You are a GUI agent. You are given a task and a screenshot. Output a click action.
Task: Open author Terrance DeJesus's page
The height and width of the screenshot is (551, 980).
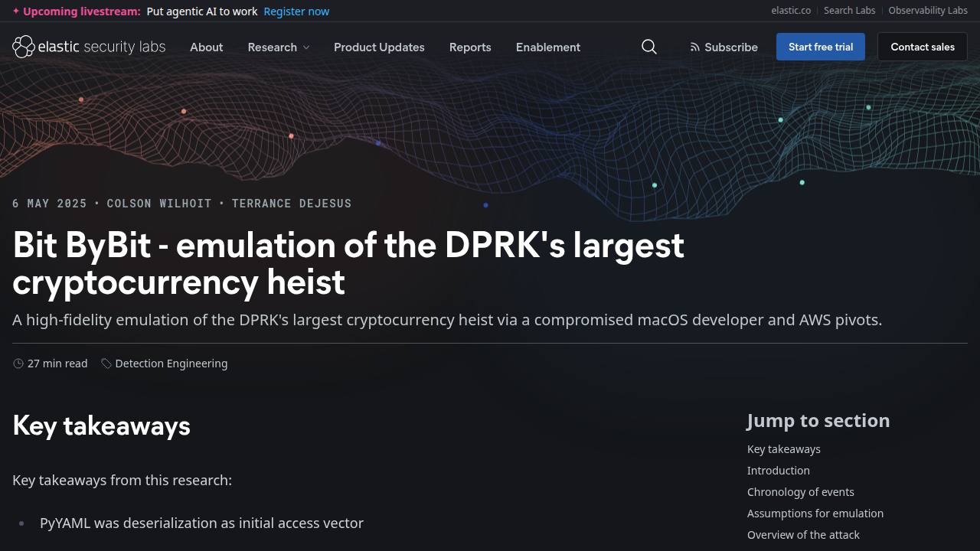point(292,204)
